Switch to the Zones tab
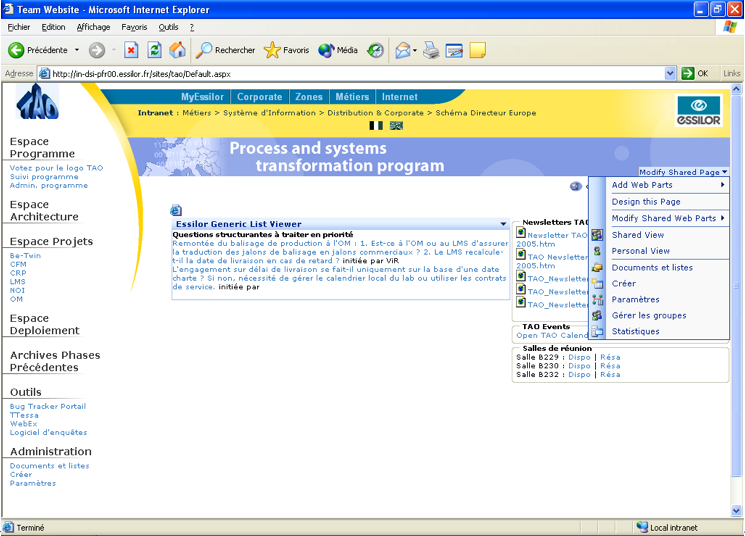Screen dimensions: 745x536 [309, 97]
